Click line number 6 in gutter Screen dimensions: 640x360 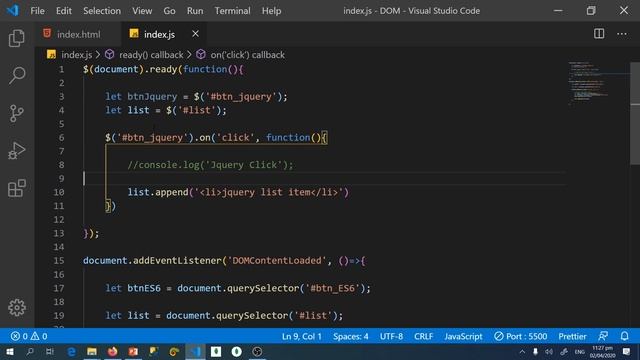(61, 138)
